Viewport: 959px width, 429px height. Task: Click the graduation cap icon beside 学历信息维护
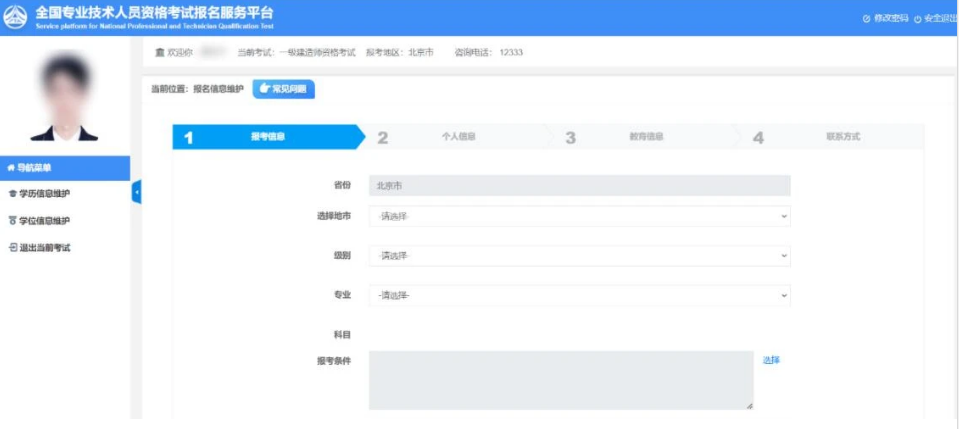click(x=12, y=194)
